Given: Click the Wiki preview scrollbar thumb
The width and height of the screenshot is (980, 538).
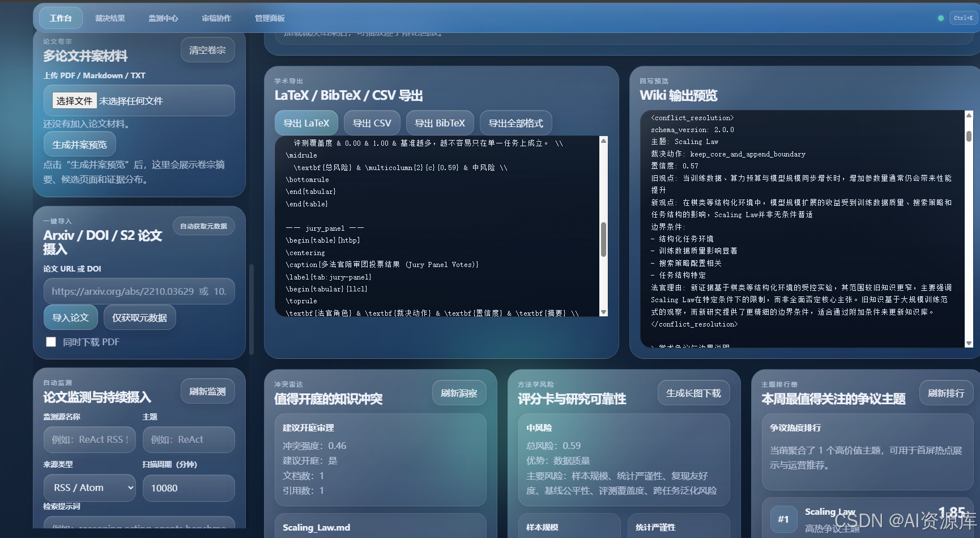Looking at the screenshot, I should point(969,136).
